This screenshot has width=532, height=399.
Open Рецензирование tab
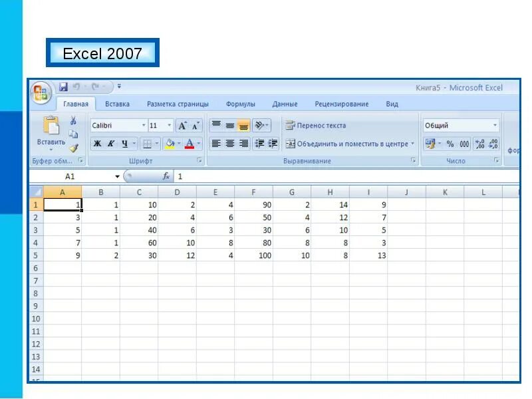point(341,104)
